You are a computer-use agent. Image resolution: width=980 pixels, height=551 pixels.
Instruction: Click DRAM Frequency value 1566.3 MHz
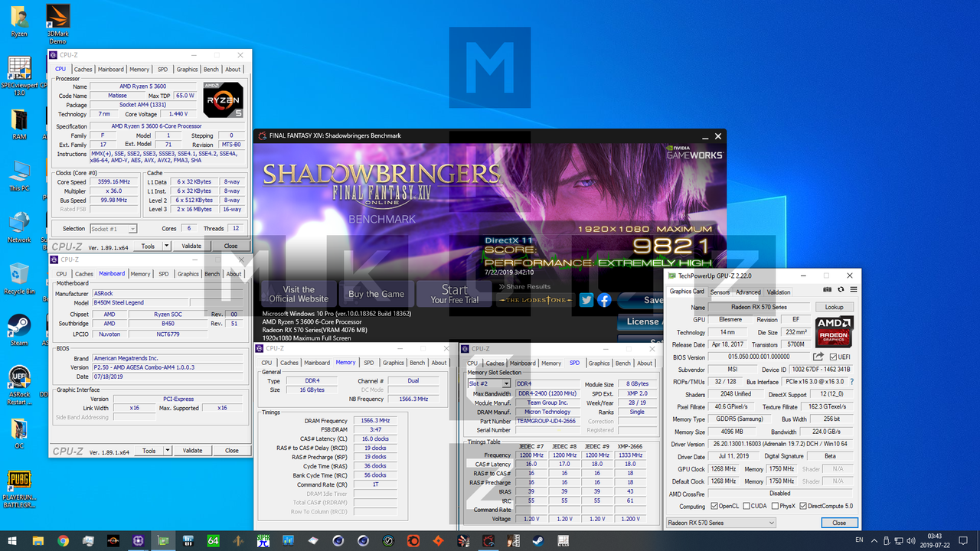[x=375, y=421]
